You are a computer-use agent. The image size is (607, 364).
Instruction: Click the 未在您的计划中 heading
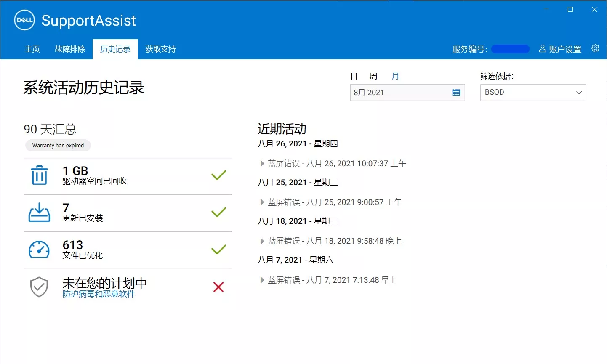[105, 283]
